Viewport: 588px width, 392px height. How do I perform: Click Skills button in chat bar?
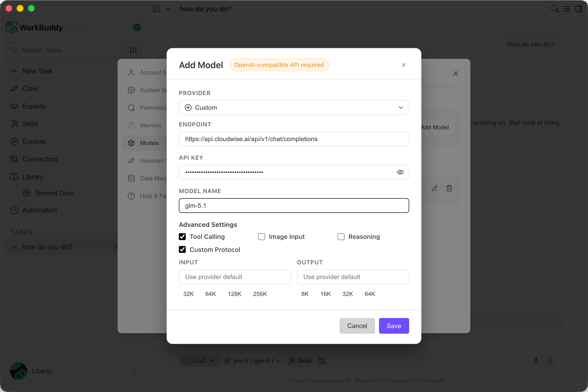[x=299, y=361]
